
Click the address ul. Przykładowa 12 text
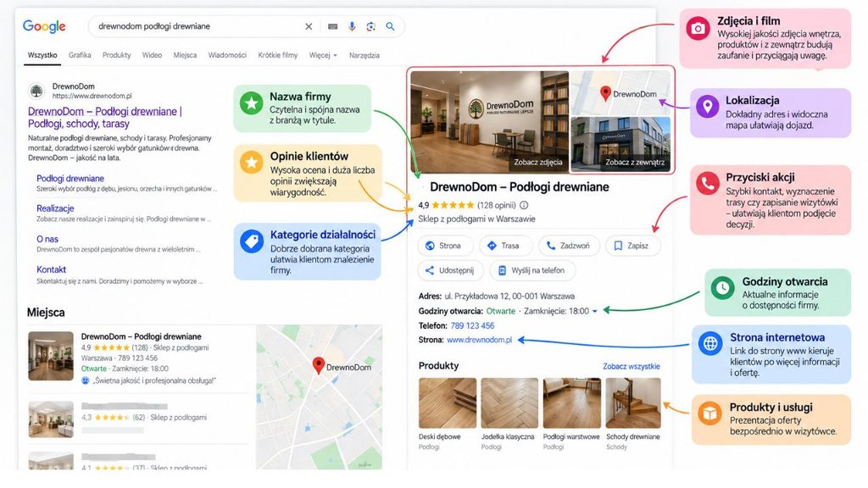pyautogui.click(x=509, y=296)
